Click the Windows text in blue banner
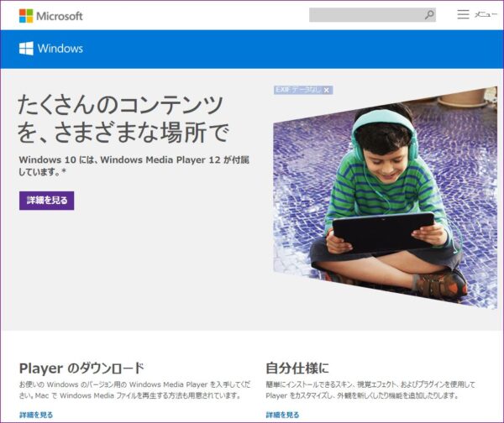The width and height of the screenshot is (504, 423). [x=60, y=49]
